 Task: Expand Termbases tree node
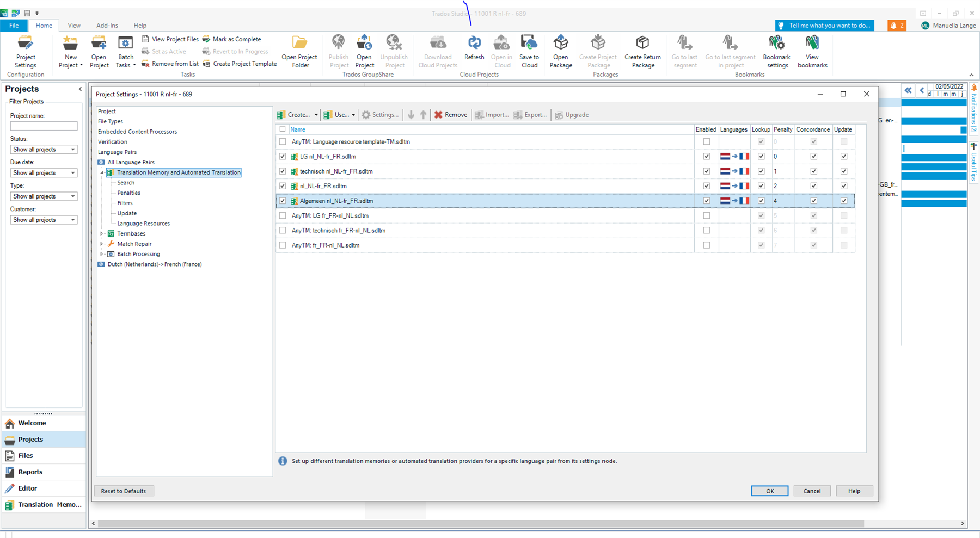coord(102,233)
